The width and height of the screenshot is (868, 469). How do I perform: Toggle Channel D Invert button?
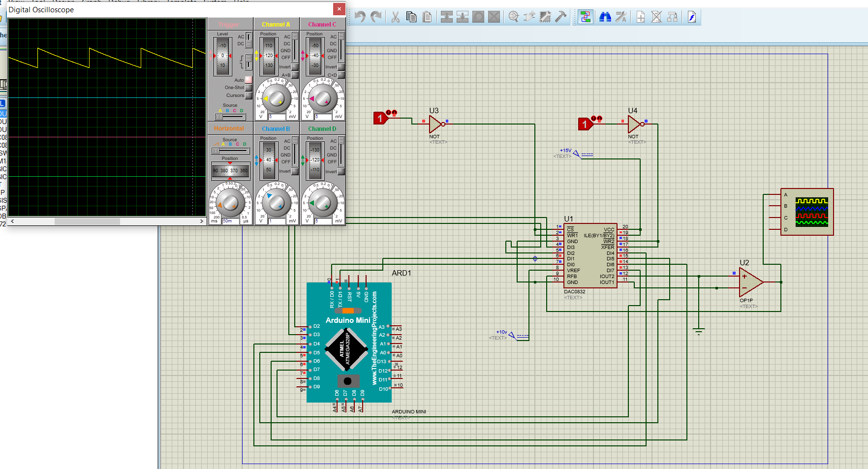[341, 171]
